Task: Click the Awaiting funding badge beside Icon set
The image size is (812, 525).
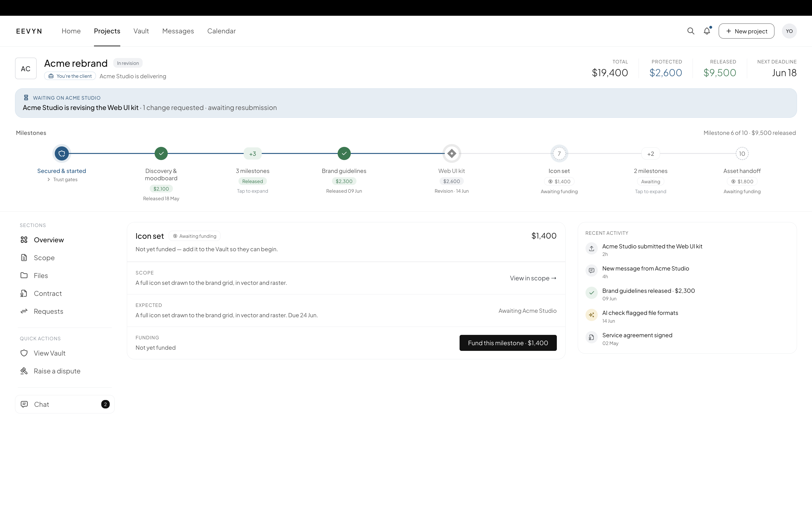Action: [x=195, y=236]
